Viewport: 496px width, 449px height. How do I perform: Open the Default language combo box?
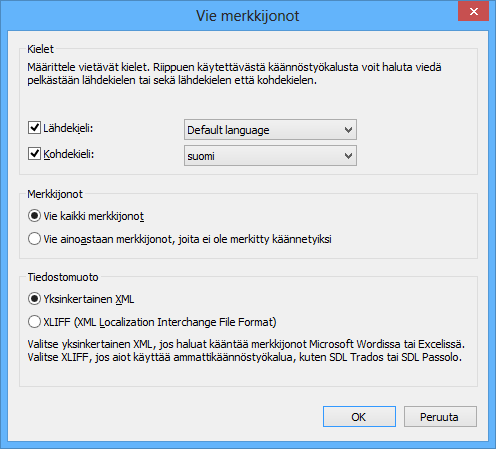pyautogui.click(x=270, y=130)
